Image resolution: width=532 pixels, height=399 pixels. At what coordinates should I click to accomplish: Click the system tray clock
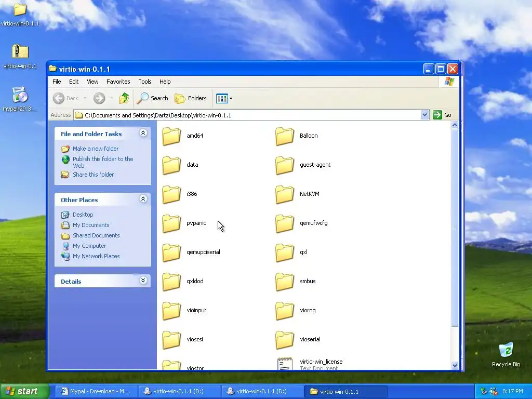click(x=512, y=391)
